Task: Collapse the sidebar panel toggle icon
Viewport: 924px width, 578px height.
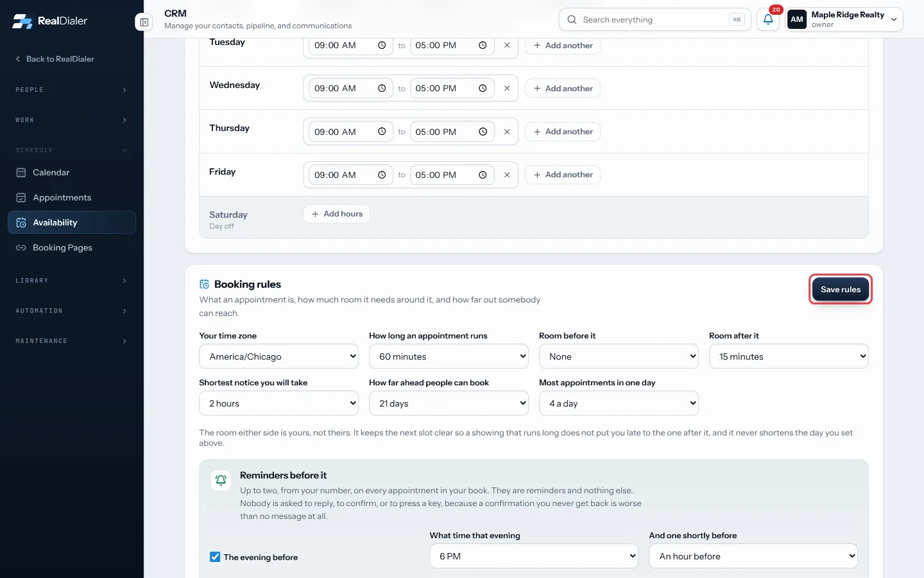Action: click(144, 22)
